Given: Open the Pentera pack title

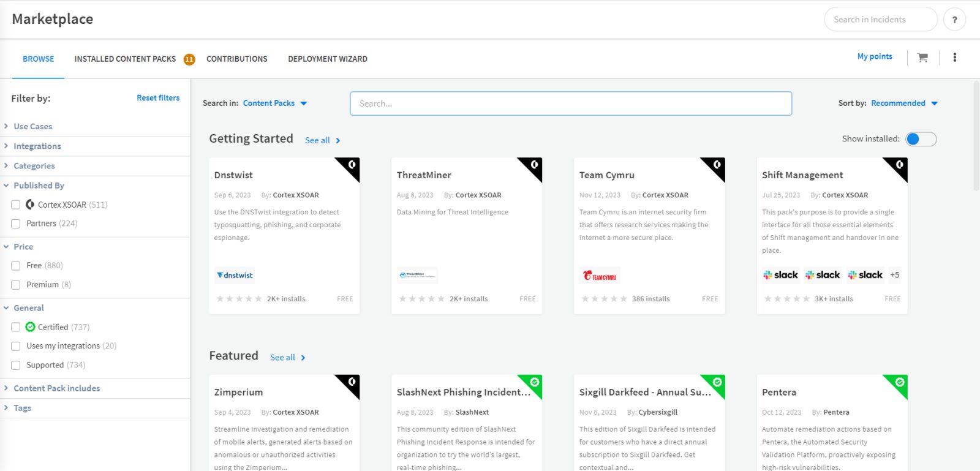Looking at the screenshot, I should [x=779, y=393].
